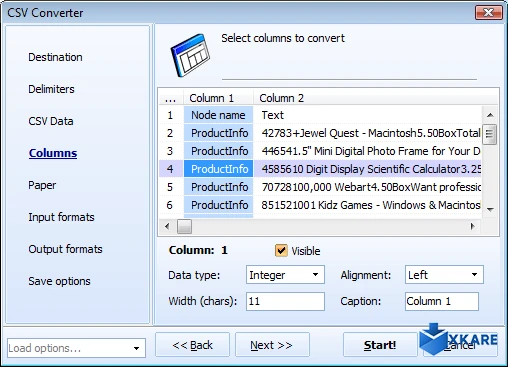Click the Start! button

coord(380,345)
